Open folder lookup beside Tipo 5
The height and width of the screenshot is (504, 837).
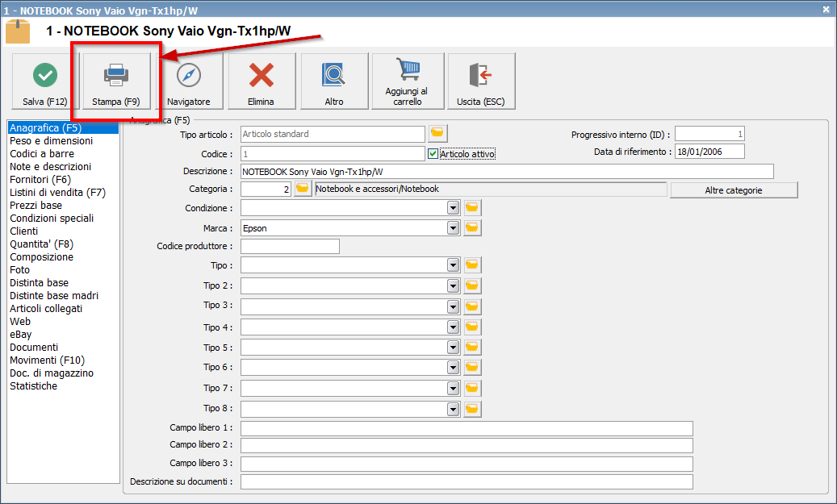click(x=472, y=348)
